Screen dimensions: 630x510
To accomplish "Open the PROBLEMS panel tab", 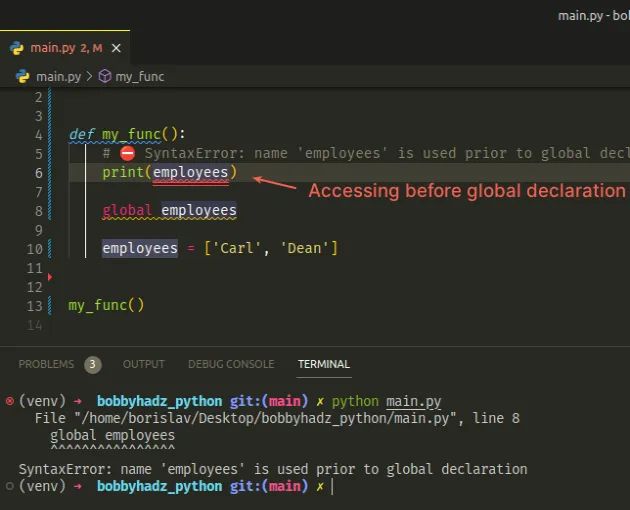I will [x=46, y=364].
